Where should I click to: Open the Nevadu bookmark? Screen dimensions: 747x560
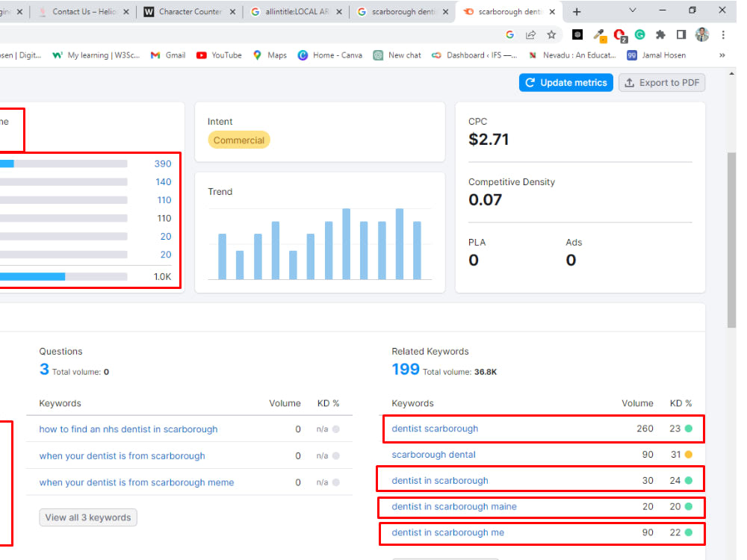click(x=572, y=55)
